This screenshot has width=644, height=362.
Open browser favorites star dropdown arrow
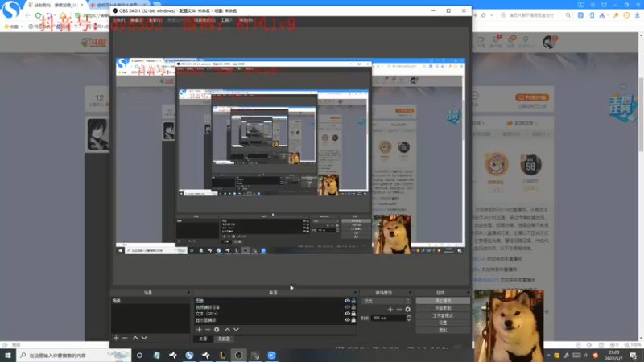[491, 15]
